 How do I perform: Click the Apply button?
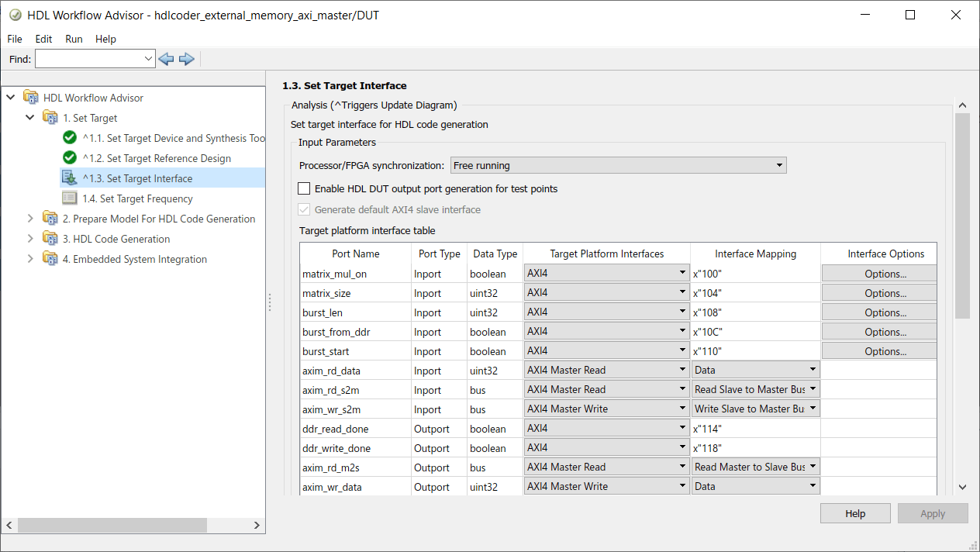point(933,512)
